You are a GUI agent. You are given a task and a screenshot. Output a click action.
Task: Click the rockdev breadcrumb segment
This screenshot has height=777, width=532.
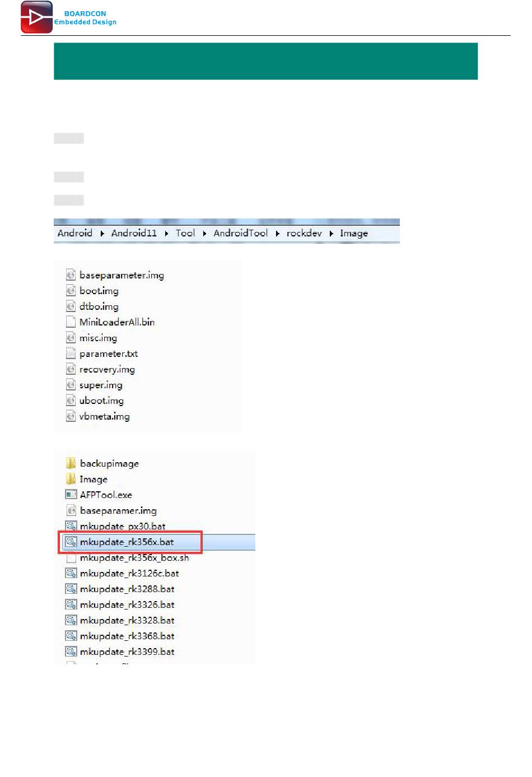point(304,233)
